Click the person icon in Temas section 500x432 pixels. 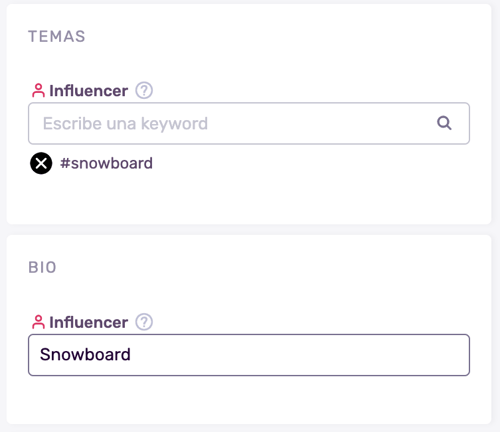coord(38,90)
